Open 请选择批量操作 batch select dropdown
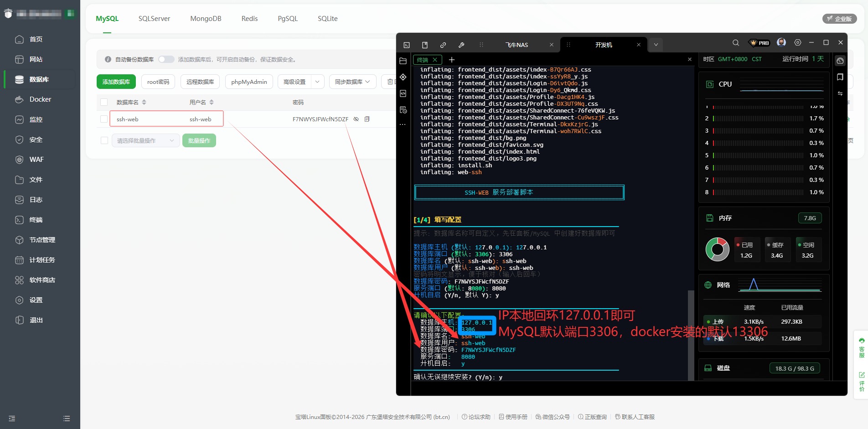This screenshot has width=868, height=429. click(x=145, y=140)
